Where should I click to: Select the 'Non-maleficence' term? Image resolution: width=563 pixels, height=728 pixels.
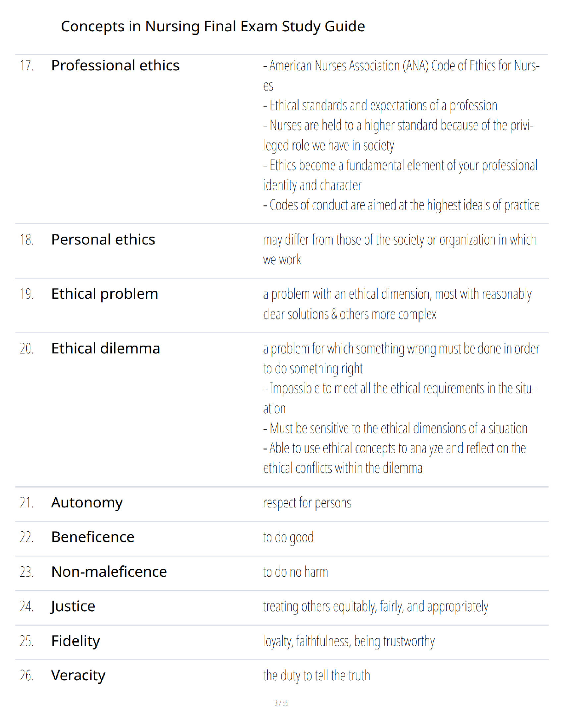pyautogui.click(x=109, y=572)
